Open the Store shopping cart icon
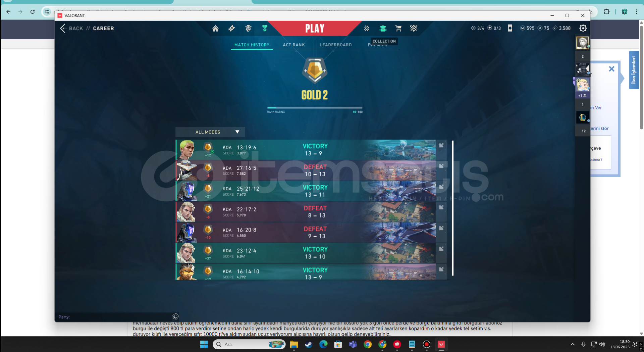This screenshot has height=352, width=644. click(x=398, y=29)
